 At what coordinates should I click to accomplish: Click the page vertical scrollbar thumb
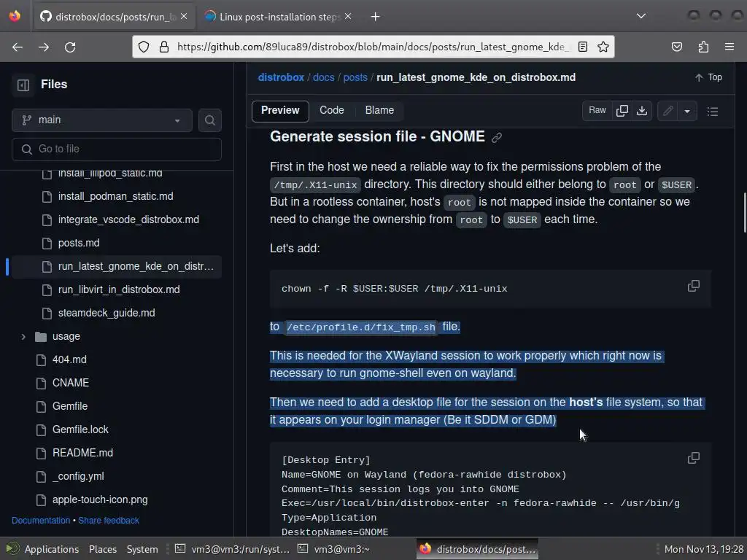(x=744, y=212)
